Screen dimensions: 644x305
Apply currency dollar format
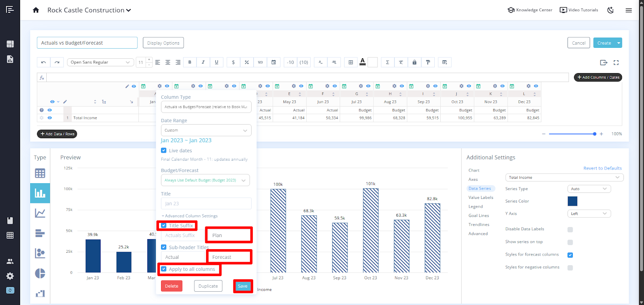[x=233, y=62]
